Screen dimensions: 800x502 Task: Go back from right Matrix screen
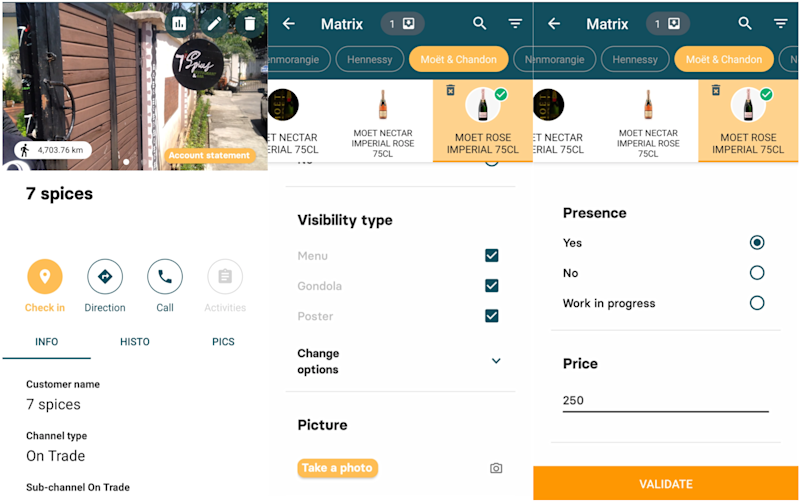tap(555, 23)
